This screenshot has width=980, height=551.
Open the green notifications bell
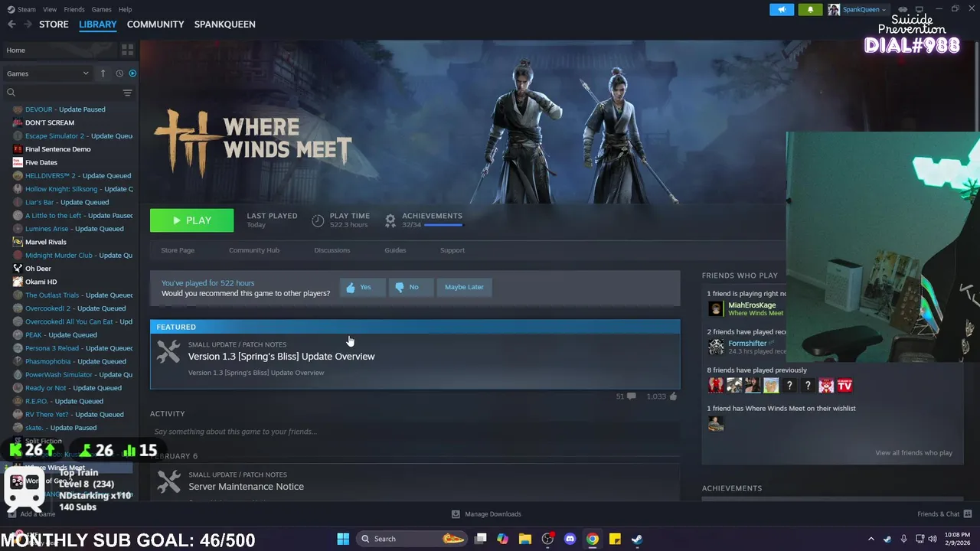point(810,9)
